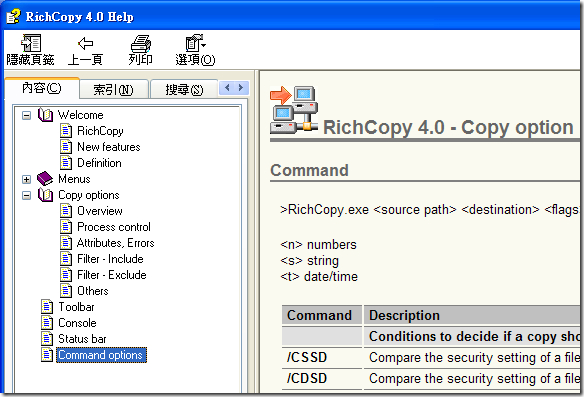Viewport: 584px width, 397px height.
Task: Click the RichCopy.exe syntax line
Action: pyautogui.click(x=430, y=210)
